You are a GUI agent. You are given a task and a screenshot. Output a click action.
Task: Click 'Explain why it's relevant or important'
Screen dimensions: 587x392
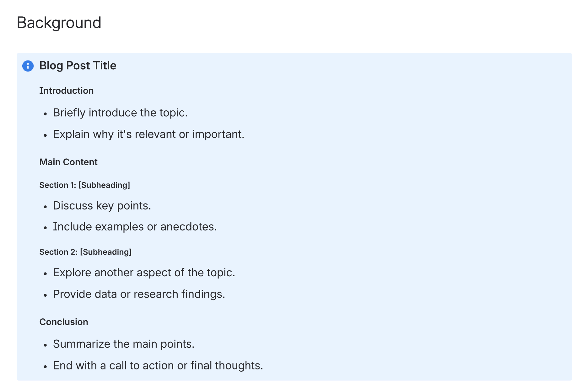148,134
